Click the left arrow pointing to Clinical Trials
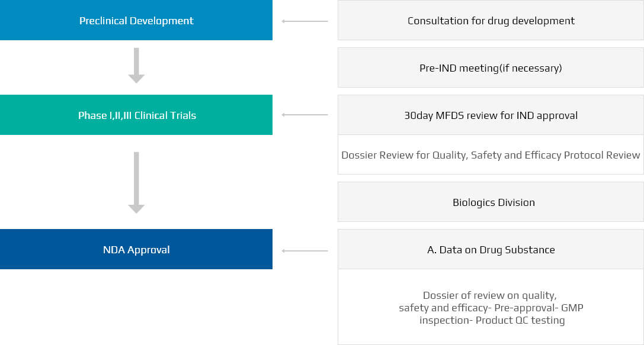 [x=305, y=115]
